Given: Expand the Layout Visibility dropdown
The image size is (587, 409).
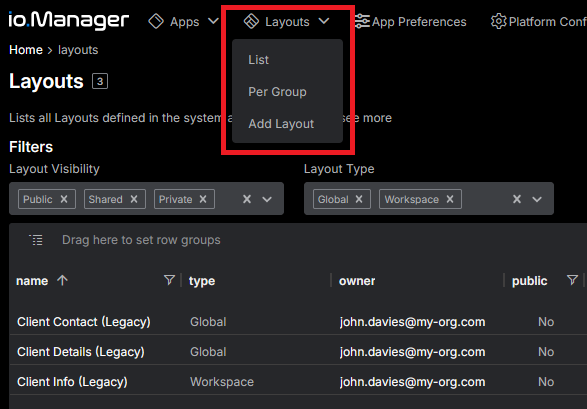Looking at the screenshot, I should (x=267, y=199).
